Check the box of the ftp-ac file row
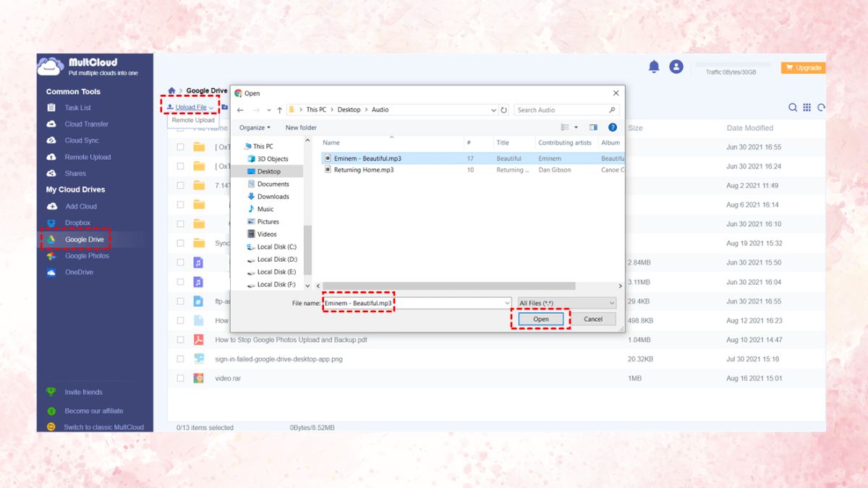The width and height of the screenshot is (868, 488). pyautogui.click(x=180, y=301)
